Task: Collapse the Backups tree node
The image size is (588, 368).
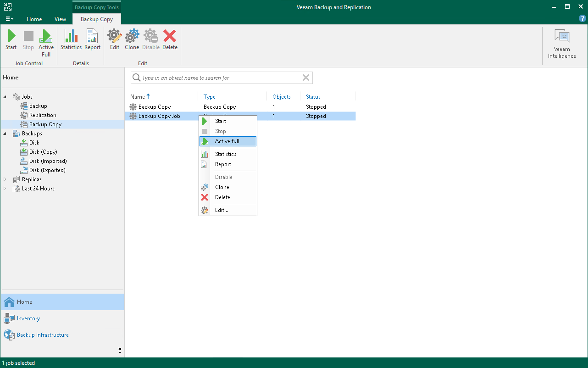Action: pyautogui.click(x=5, y=134)
